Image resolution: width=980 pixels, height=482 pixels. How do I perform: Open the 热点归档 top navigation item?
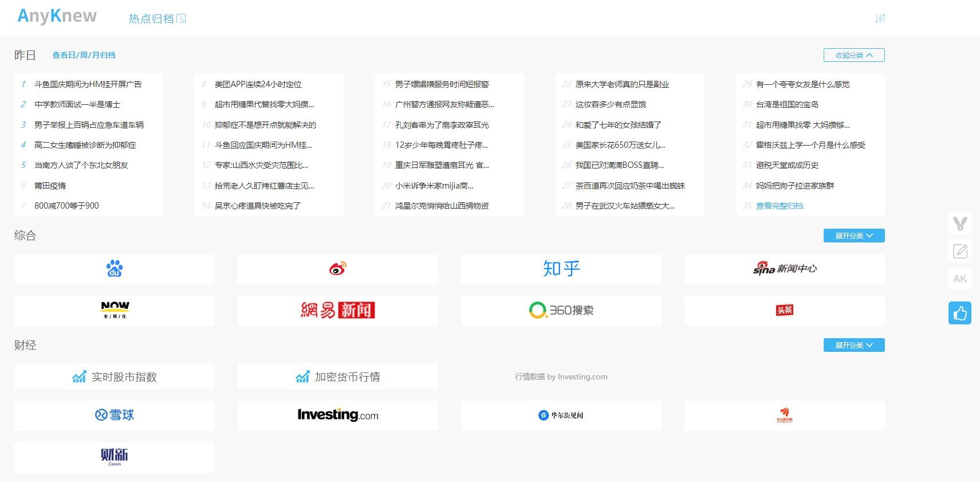click(x=157, y=19)
